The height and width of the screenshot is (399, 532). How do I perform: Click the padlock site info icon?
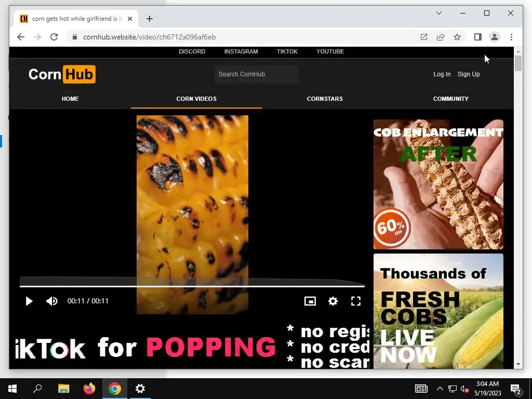[x=75, y=37]
